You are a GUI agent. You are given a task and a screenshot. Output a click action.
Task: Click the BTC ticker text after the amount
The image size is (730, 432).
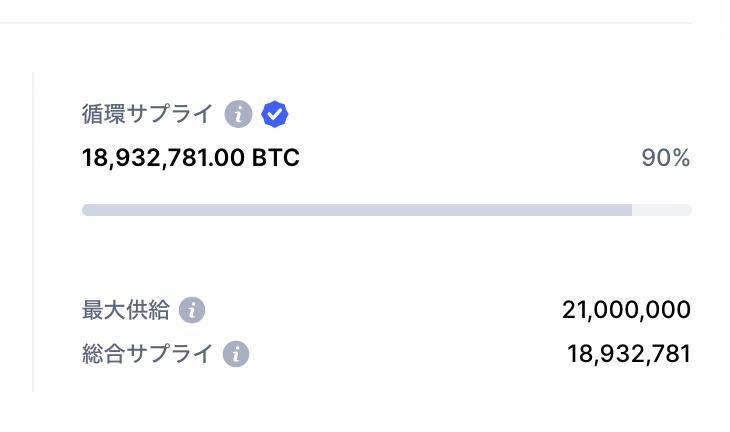click(x=276, y=158)
